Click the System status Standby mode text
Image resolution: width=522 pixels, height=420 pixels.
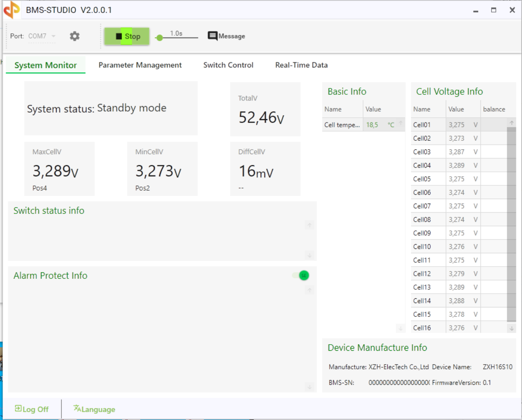pyautogui.click(x=97, y=108)
